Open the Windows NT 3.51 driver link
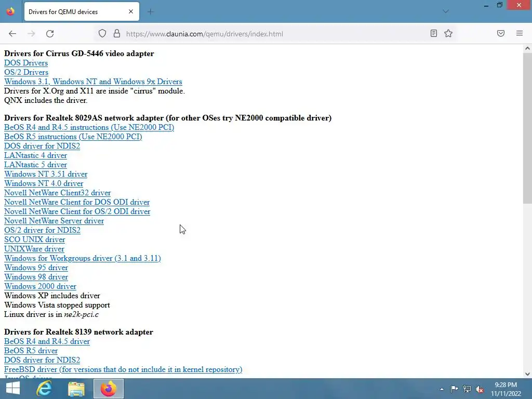This screenshot has height=399, width=532. [x=46, y=174]
